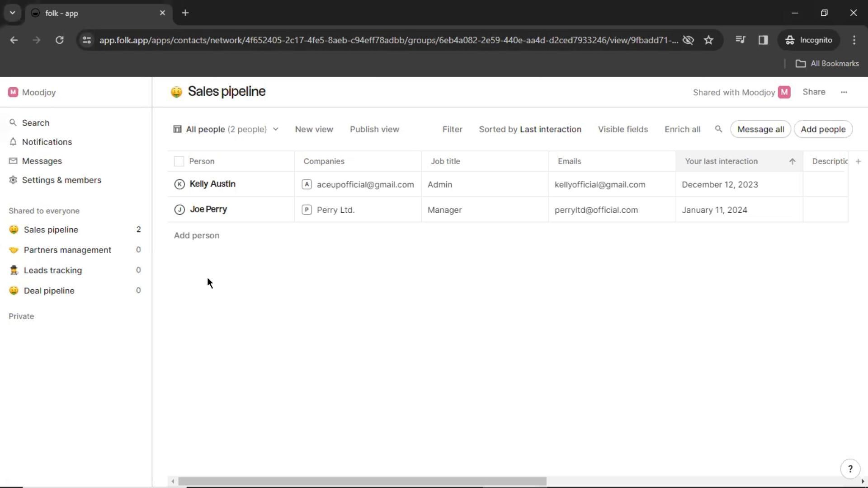
Task: Bookmark page with the star icon
Action: (x=708, y=40)
